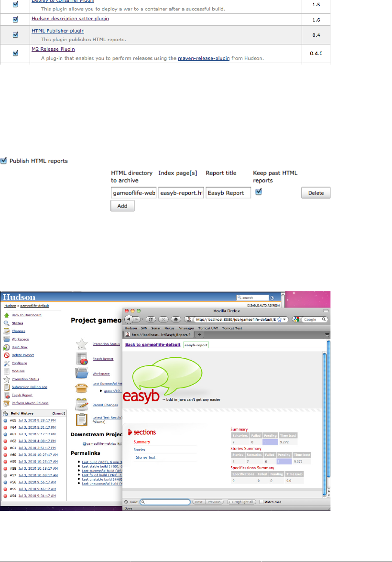
Task: Toggle the HTML Publisher plugin checkbox
Action: click(15, 35)
